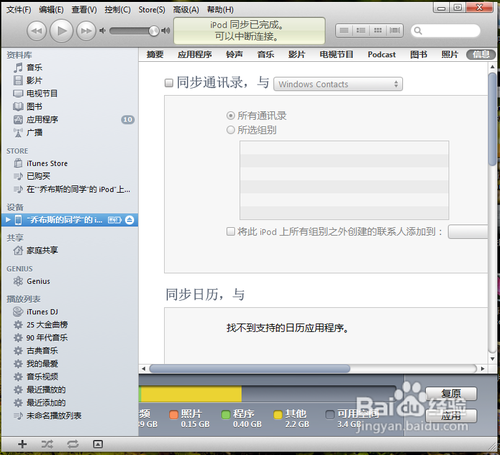Toggle repeat button at bottom
Screen dimensions: 500x455
73,444
